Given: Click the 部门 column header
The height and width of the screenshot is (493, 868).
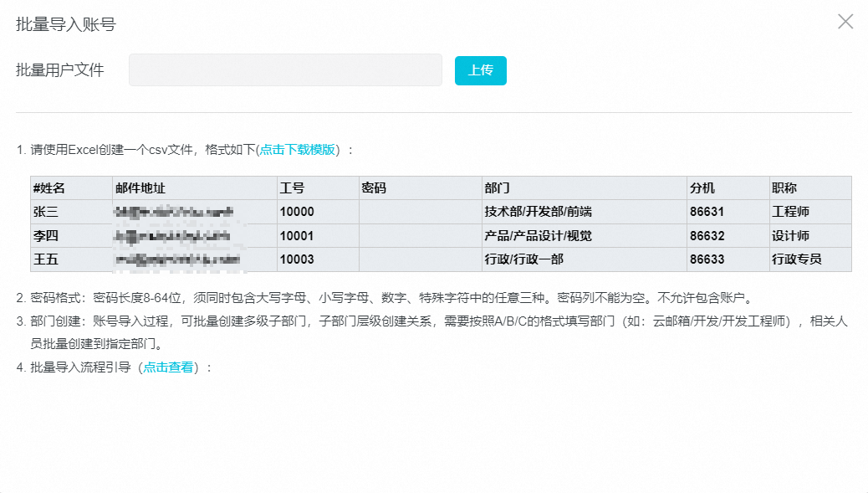Looking at the screenshot, I should point(497,188).
